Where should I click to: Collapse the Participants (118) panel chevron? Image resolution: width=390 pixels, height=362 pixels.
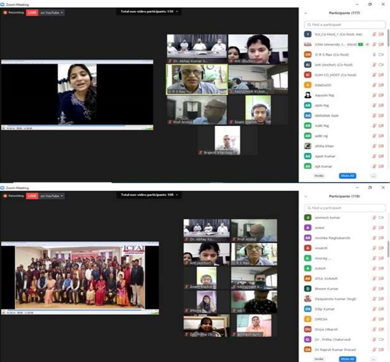click(306, 197)
